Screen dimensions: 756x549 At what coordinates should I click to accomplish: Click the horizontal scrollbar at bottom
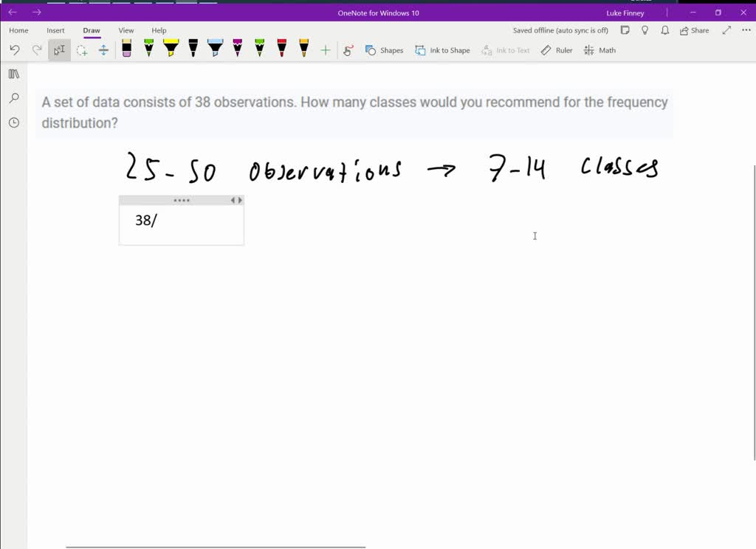[x=216, y=547]
